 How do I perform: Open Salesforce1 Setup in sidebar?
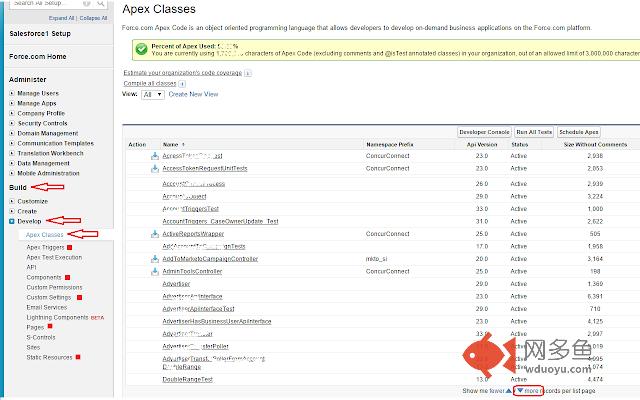[x=40, y=33]
